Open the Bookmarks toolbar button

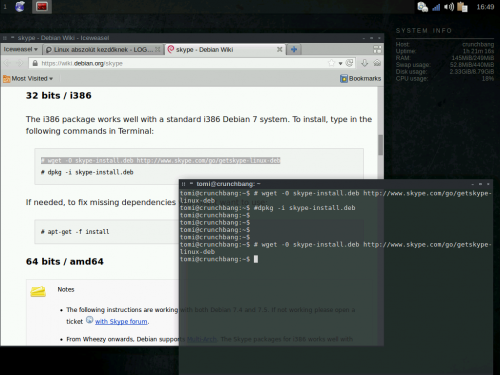360,79
